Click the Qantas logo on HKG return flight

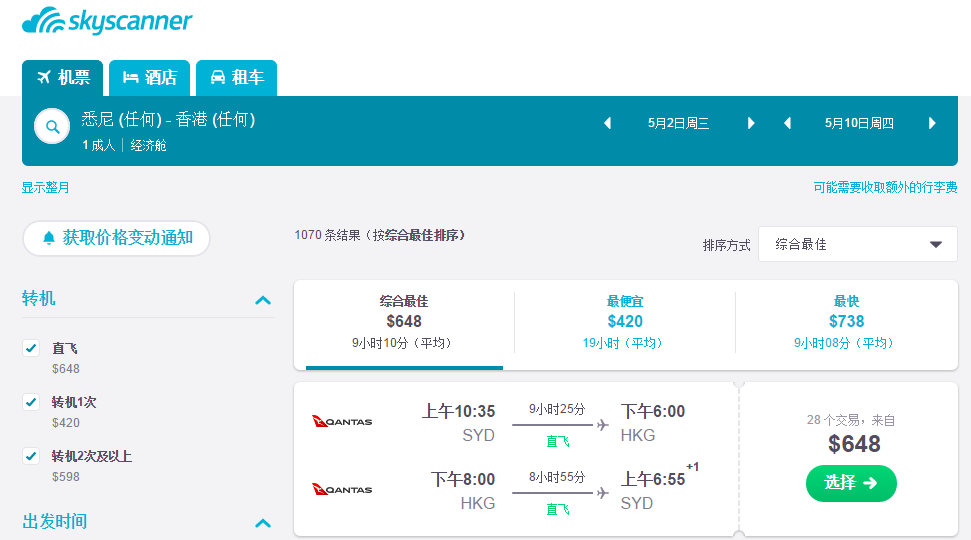342,489
